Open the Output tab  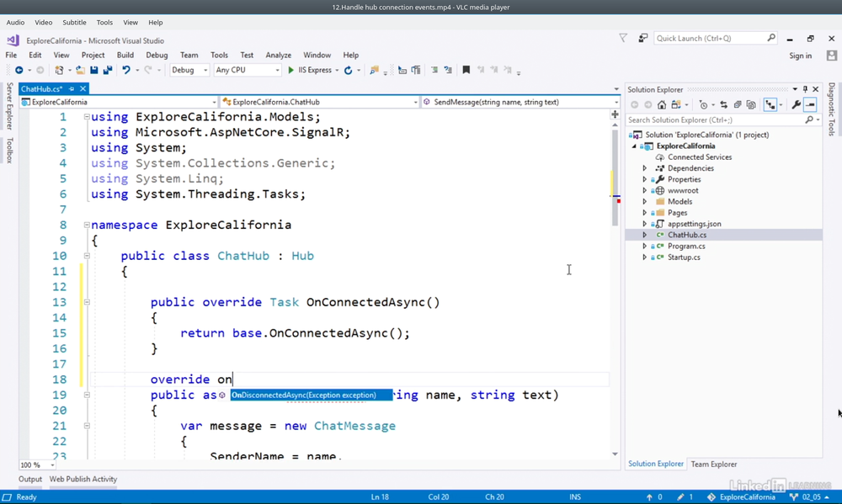pos(30,480)
